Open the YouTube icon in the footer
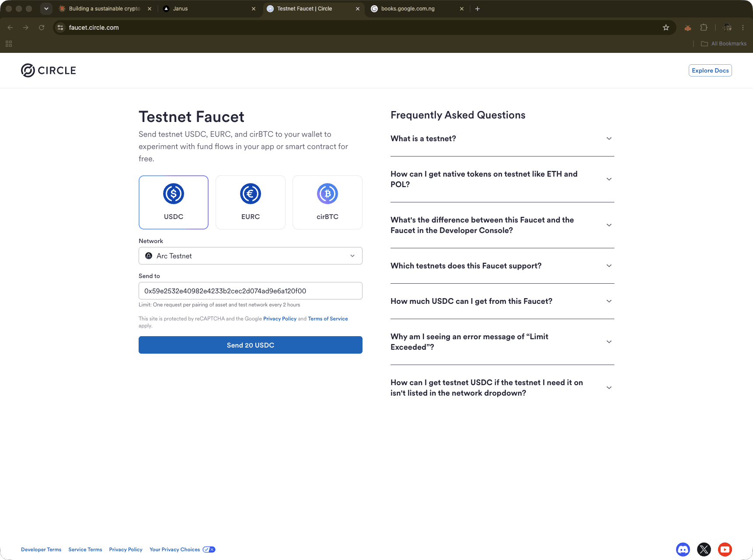 pos(725,550)
